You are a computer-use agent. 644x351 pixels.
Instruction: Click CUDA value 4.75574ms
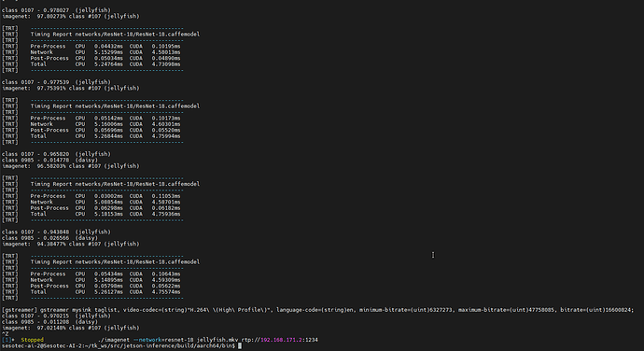click(x=166, y=292)
